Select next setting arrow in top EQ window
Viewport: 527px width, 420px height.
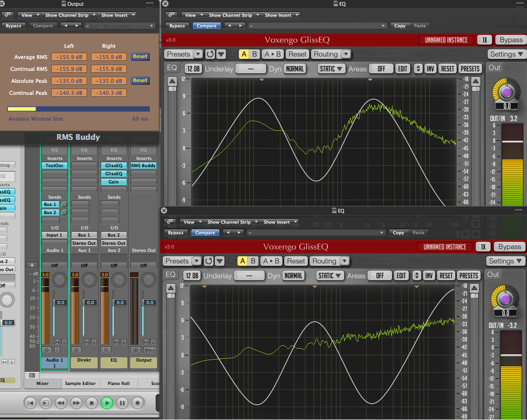click(240, 25)
